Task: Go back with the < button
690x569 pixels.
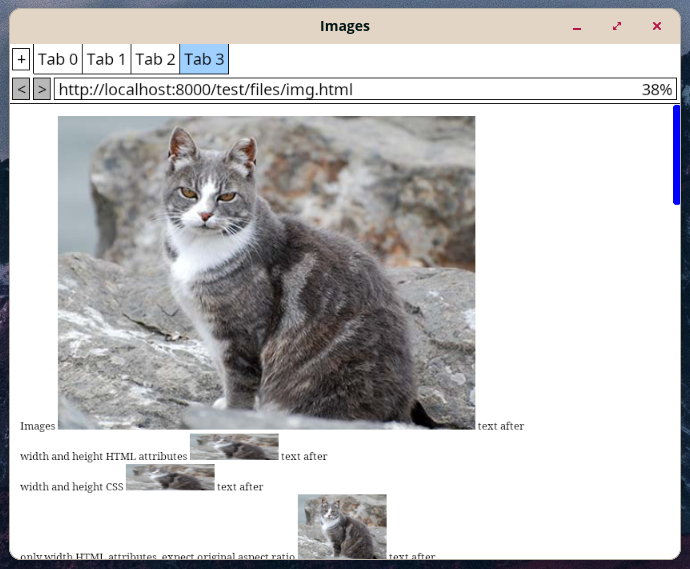Action: point(21,89)
